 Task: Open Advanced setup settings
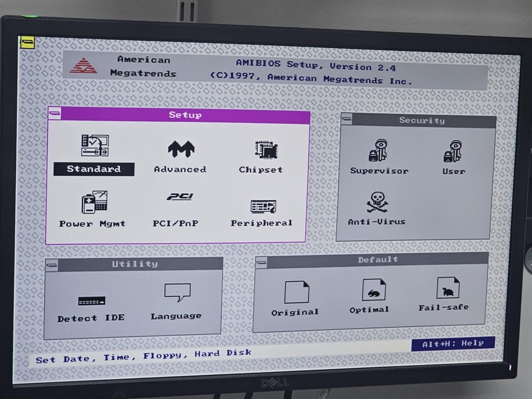point(181,149)
